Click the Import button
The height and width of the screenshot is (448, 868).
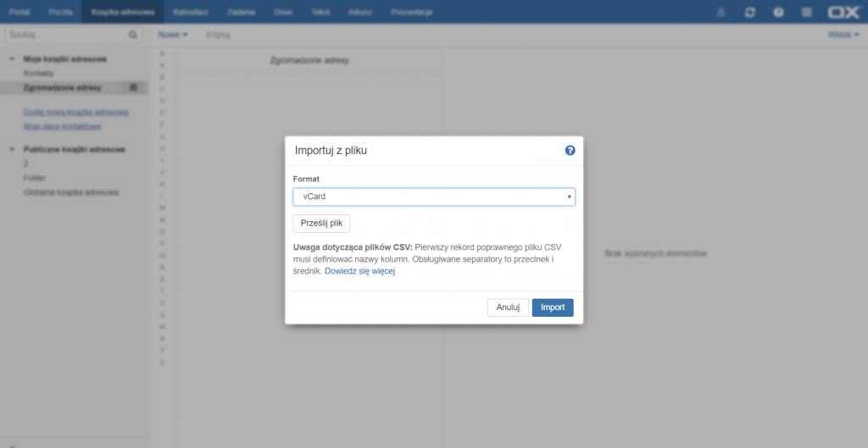click(553, 307)
